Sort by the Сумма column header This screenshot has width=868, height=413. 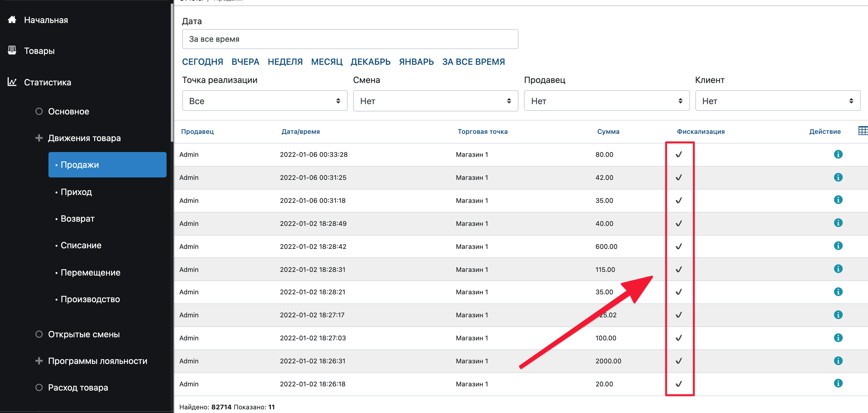pyautogui.click(x=608, y=132)
